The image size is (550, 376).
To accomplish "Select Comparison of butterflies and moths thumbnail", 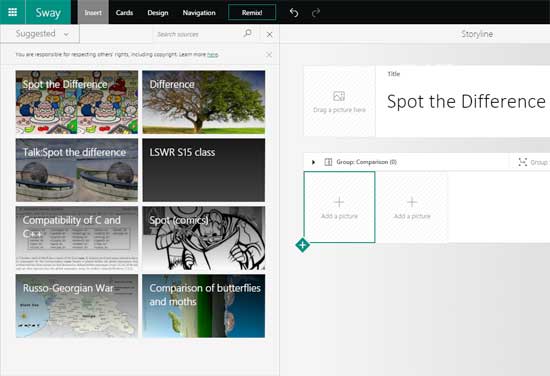I will [203, 306].
